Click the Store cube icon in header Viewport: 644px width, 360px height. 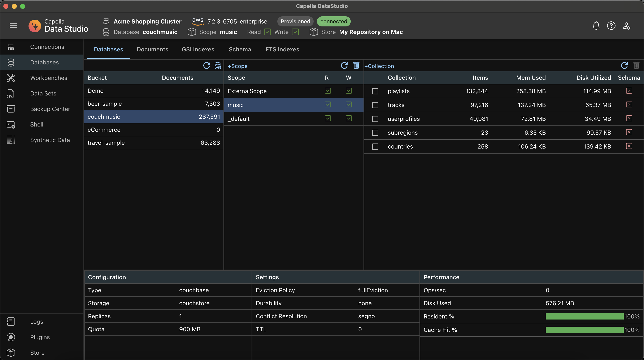[x=313, y=32]
